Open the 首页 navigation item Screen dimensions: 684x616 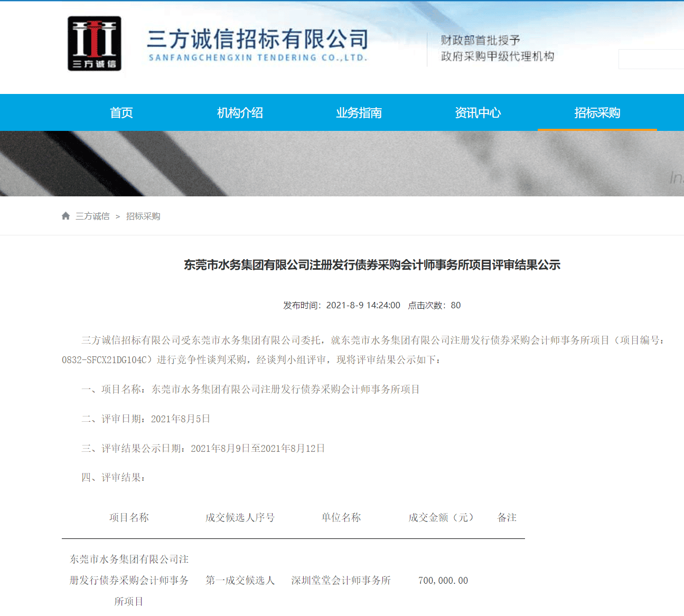coord(121,112)
